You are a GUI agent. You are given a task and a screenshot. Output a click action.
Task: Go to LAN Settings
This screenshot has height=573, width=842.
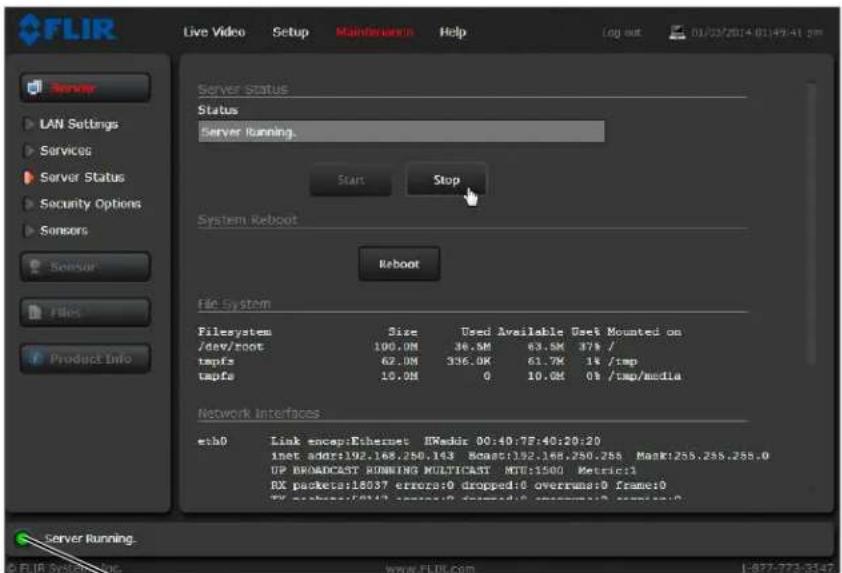pyautogui.click(x=79, y=124)
